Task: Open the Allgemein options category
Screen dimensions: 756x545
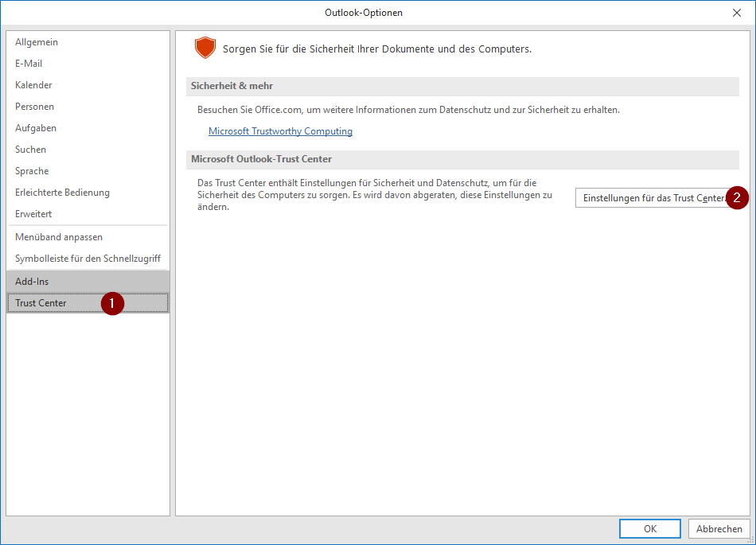Action: [x=37, y=42]
